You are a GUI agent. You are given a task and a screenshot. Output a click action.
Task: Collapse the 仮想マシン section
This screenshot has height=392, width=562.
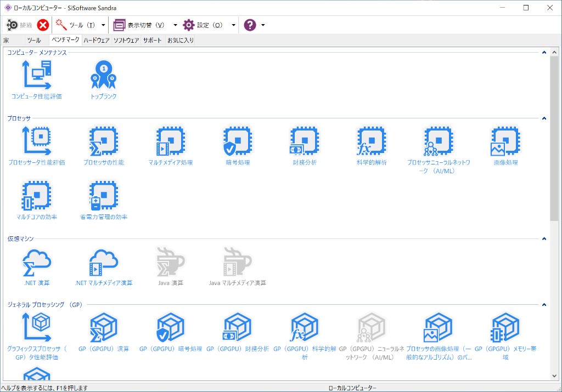[544, 239]
